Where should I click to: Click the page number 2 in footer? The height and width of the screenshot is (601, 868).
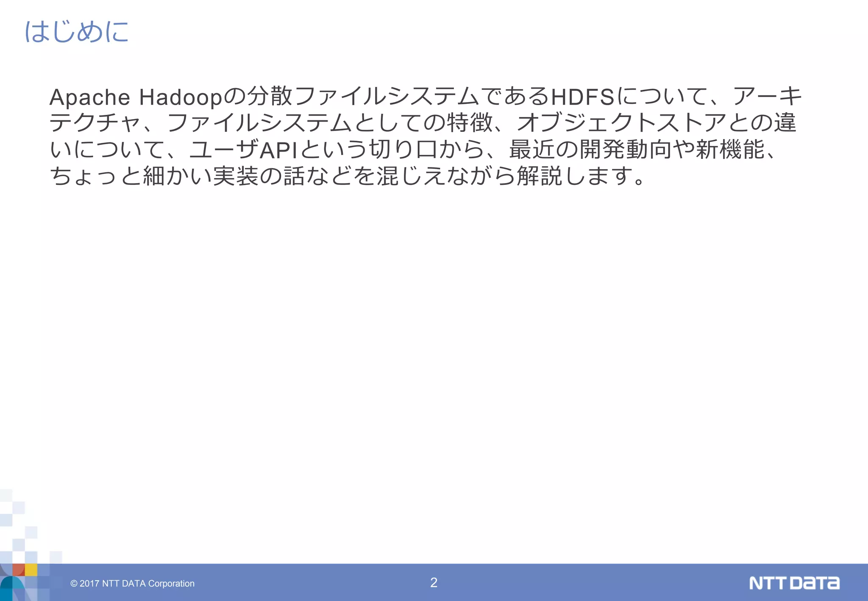point(434,582)
